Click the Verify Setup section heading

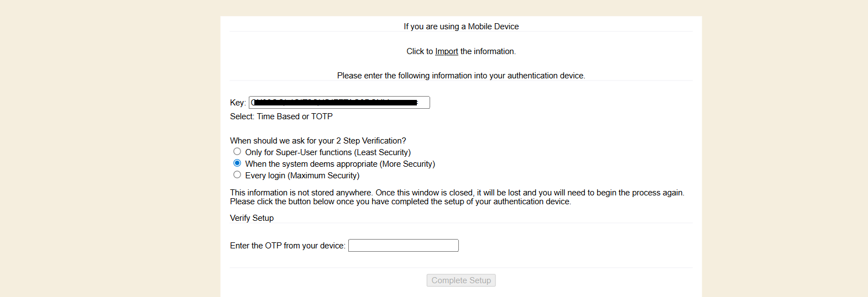pos(252,218)
